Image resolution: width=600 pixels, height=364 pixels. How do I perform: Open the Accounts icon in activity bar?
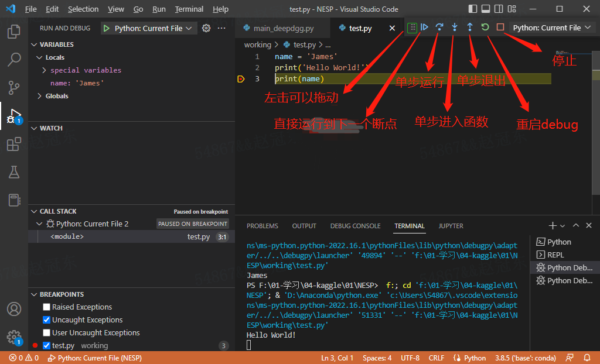14,309
